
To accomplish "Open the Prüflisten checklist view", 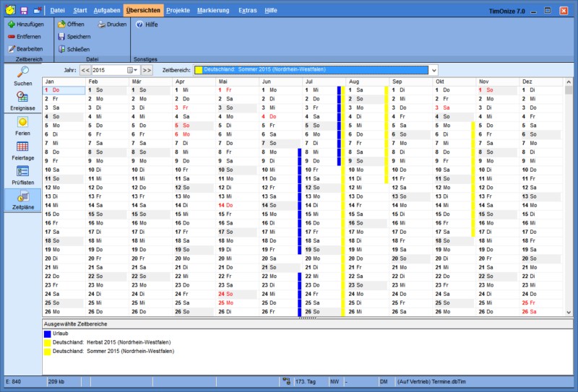I will [22, 175].
